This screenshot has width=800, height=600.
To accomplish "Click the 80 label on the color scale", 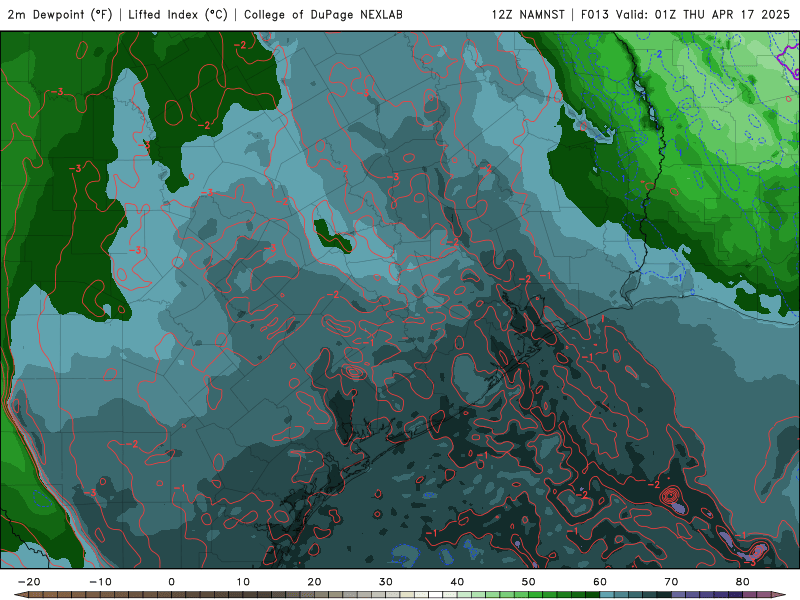I will 743,582.
